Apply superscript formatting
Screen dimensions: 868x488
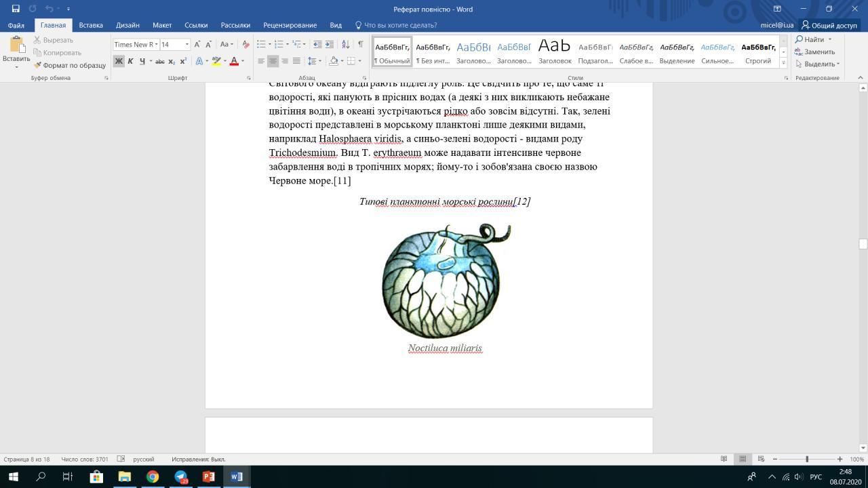pyautogui.click(x=183, y=61)
